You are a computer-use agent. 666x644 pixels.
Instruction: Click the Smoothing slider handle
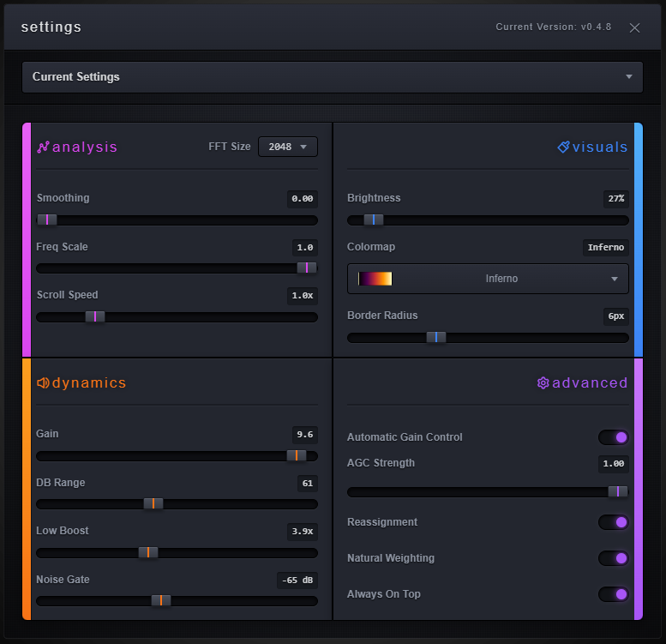(x=47, y=220)
